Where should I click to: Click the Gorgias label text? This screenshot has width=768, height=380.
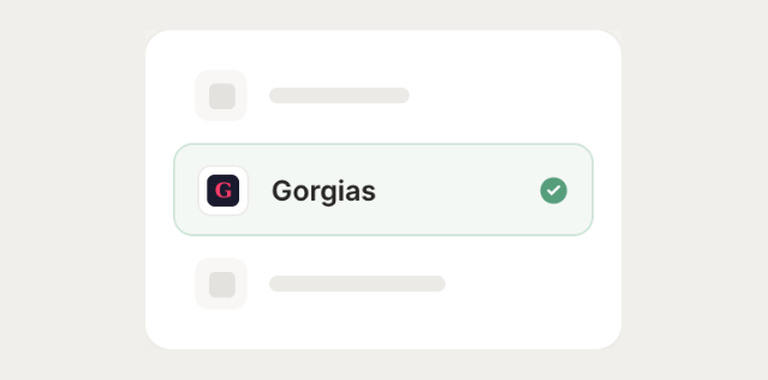point(324,191)
